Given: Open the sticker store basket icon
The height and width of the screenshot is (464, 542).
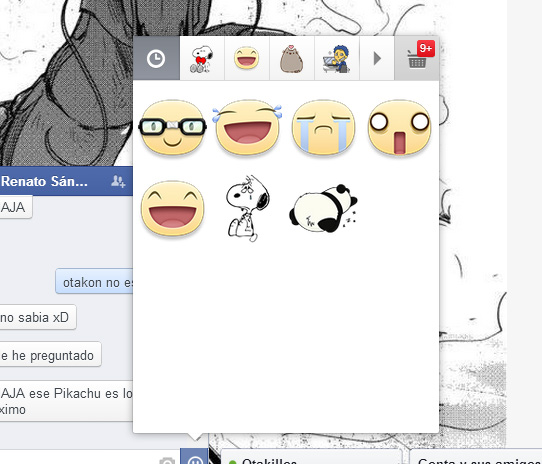Looking at the screenshot, I should (x=417, y=58).
